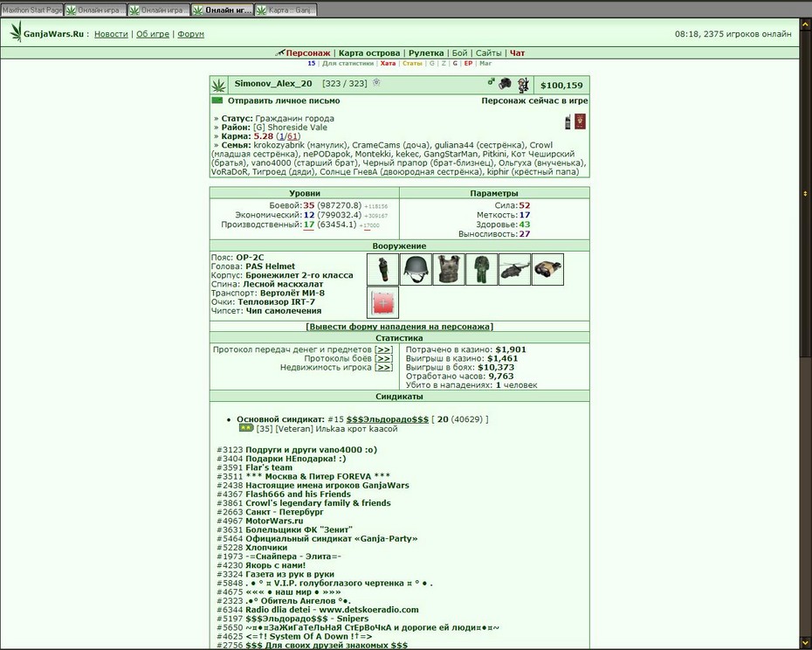The height and width of the screenshot is (650, 812).
Task: Open the OP-2C grenade equipment thumbnail
Action: pyautogui.click(x=382, y=269)
